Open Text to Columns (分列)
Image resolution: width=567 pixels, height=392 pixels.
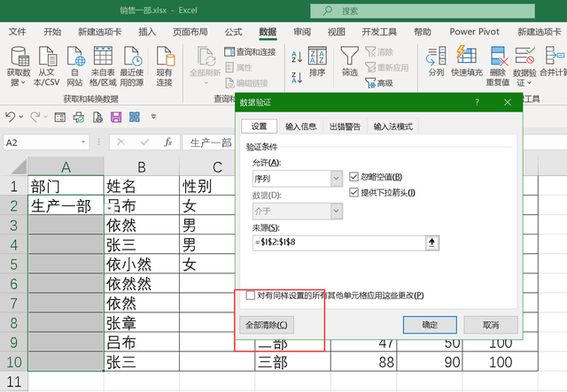[x=436, y=61]
